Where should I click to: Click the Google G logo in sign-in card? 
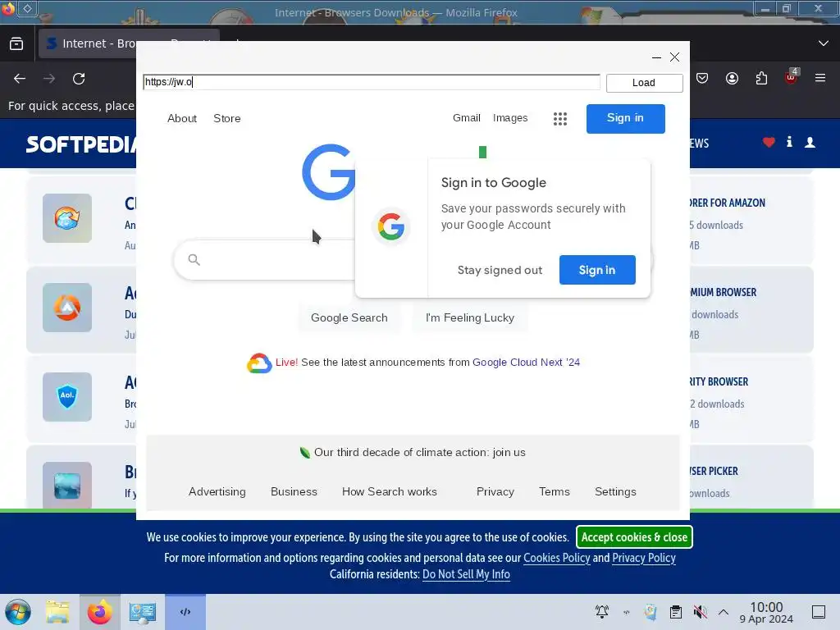pos(391,226)
